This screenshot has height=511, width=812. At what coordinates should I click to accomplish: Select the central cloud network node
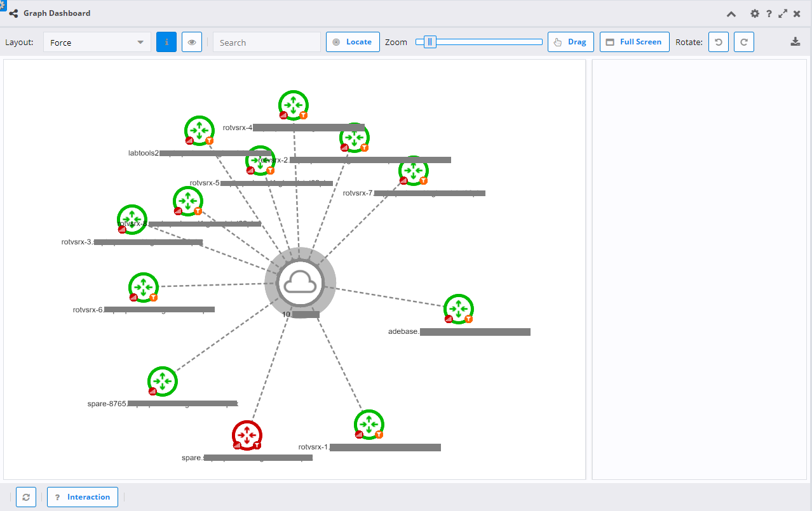pos(301,282)
